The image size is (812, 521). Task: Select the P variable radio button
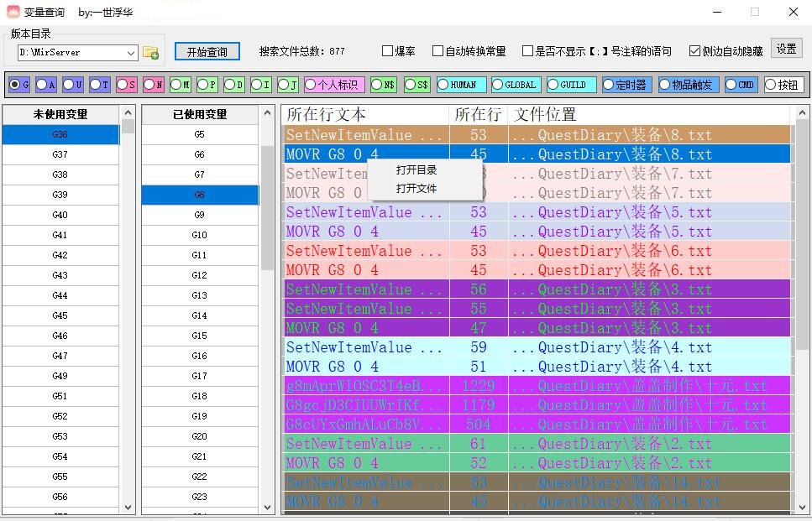tap(207, 85)
